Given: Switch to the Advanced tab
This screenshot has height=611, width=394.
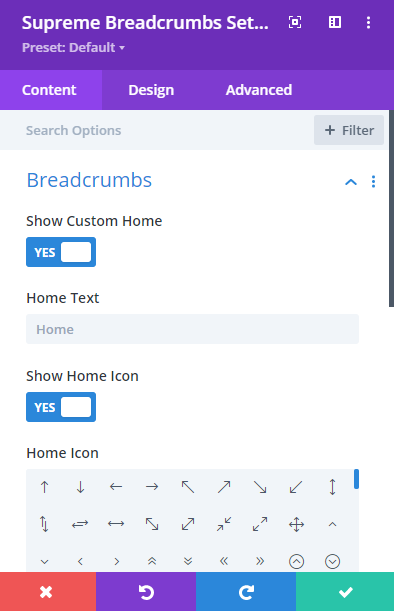Looking at the screenshot, I should pyautogui.click(x=259, y=90).
